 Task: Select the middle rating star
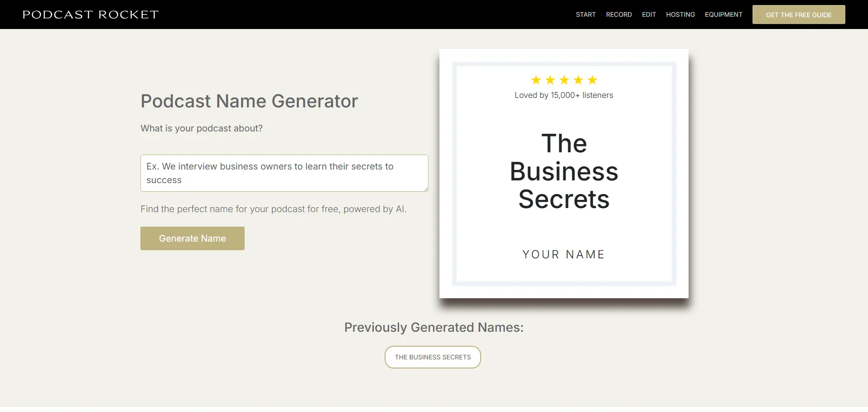click(564, 80)
